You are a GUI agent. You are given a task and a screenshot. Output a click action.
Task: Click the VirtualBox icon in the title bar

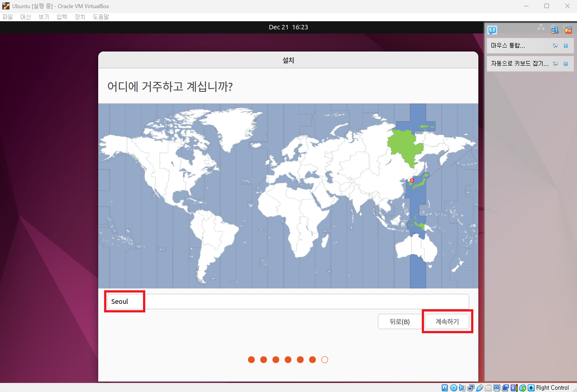point(6,6)
